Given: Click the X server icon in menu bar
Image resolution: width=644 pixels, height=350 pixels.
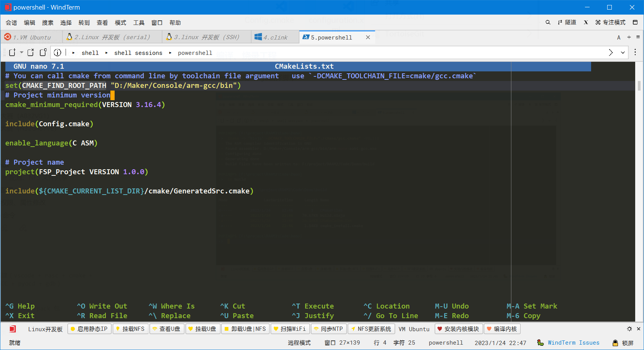Looking at the screenshot, I should (586, 22).
